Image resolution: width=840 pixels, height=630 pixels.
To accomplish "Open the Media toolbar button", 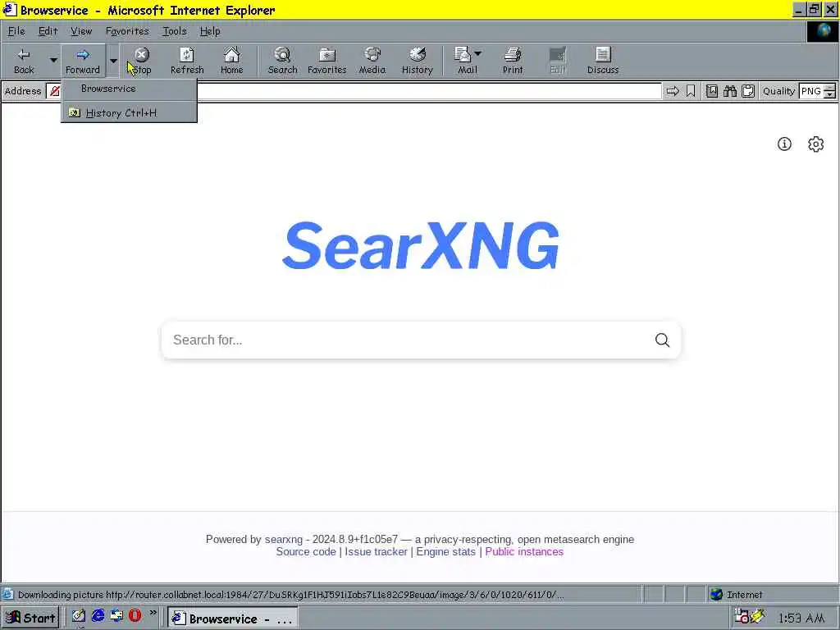I will tap(372, 61).
